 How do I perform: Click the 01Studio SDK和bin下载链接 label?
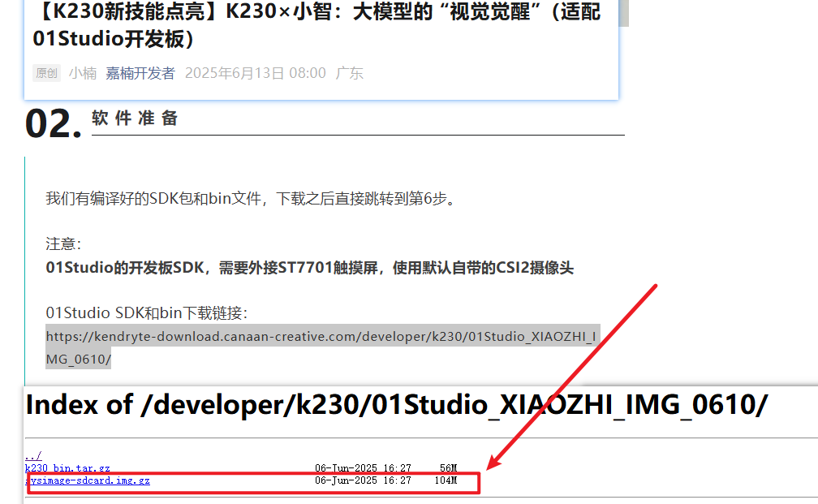(147, 313)
